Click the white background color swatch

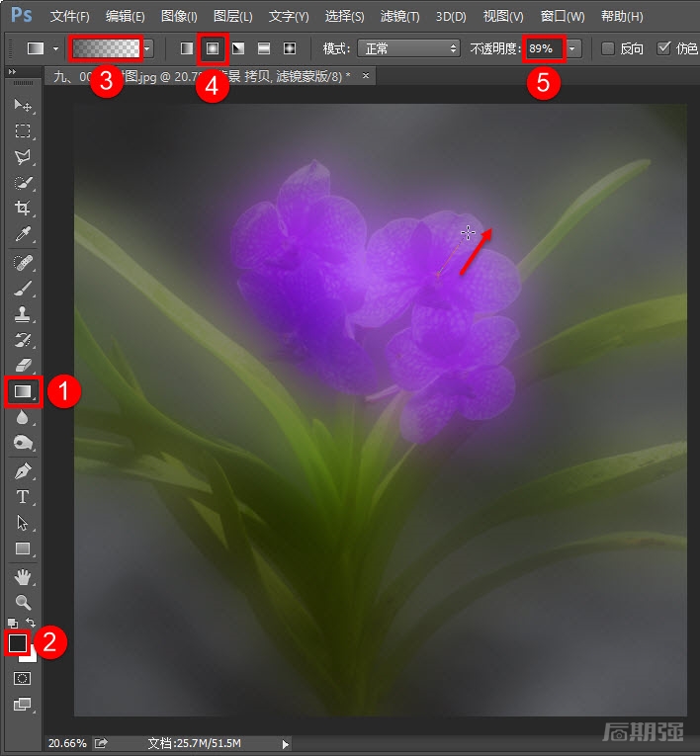(31, 656)
